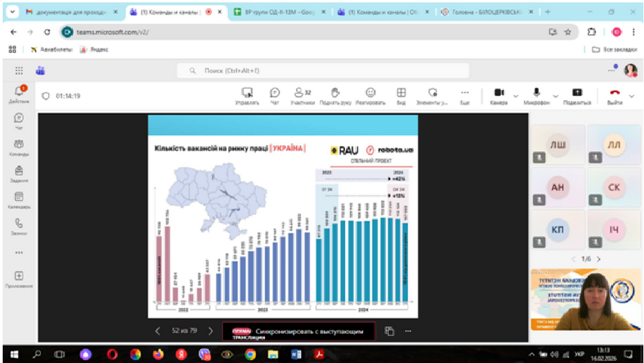Expand the microphone options dropdown arrow
644x363 pixels.
(x=555, y=96)
